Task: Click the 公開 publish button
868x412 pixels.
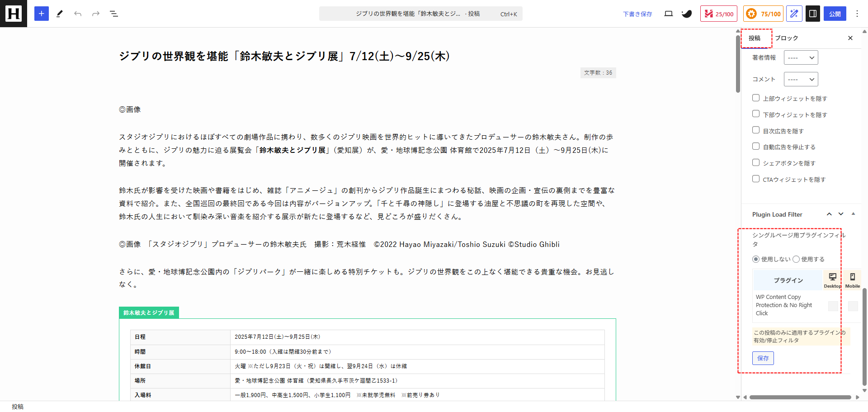Action: tap(835, 14)
